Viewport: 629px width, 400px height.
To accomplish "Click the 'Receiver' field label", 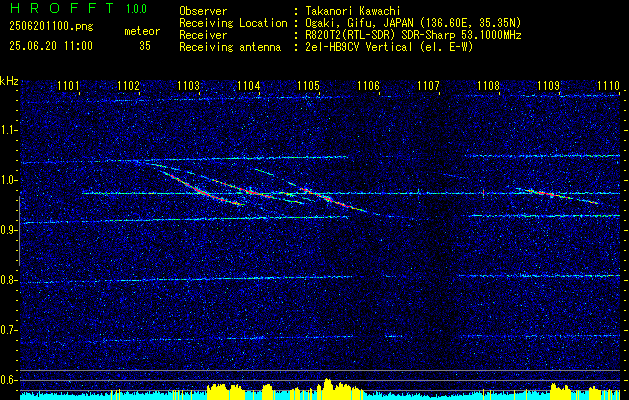I will (x=203, y=35).
